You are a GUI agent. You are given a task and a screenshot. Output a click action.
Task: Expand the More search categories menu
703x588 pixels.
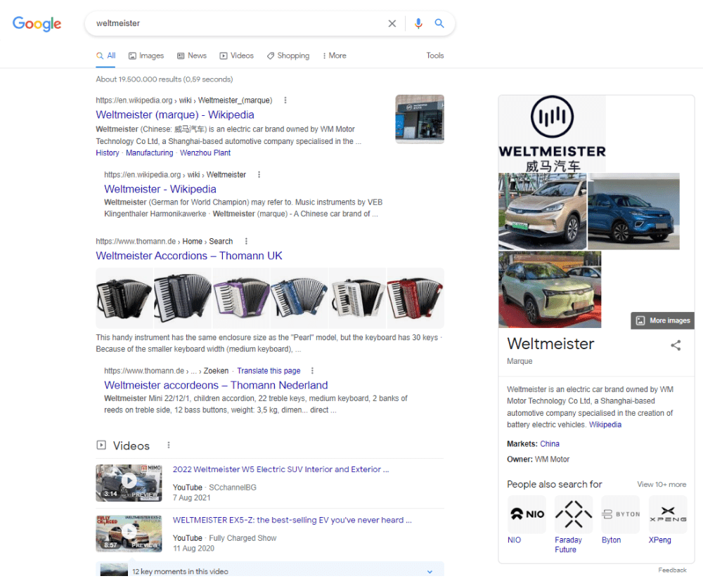[x=334, y=55]
